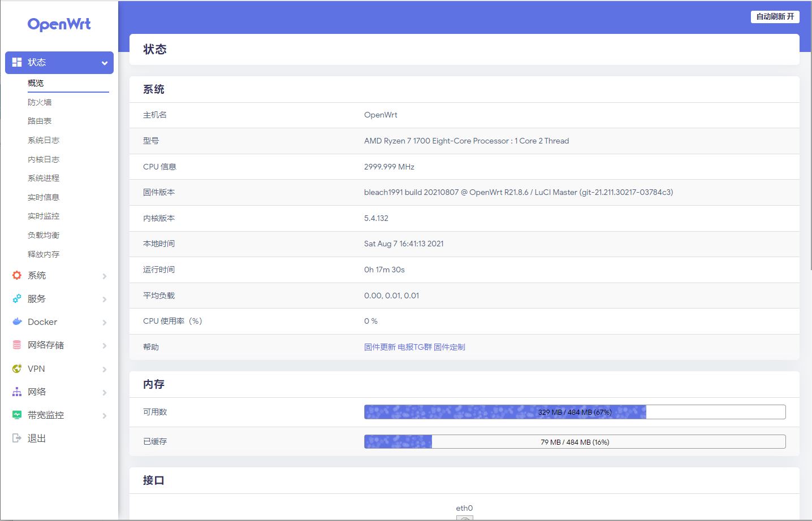Click the 固件版本 row label
The width and height of the screenshot is (812, 521).
click(159, 192)
